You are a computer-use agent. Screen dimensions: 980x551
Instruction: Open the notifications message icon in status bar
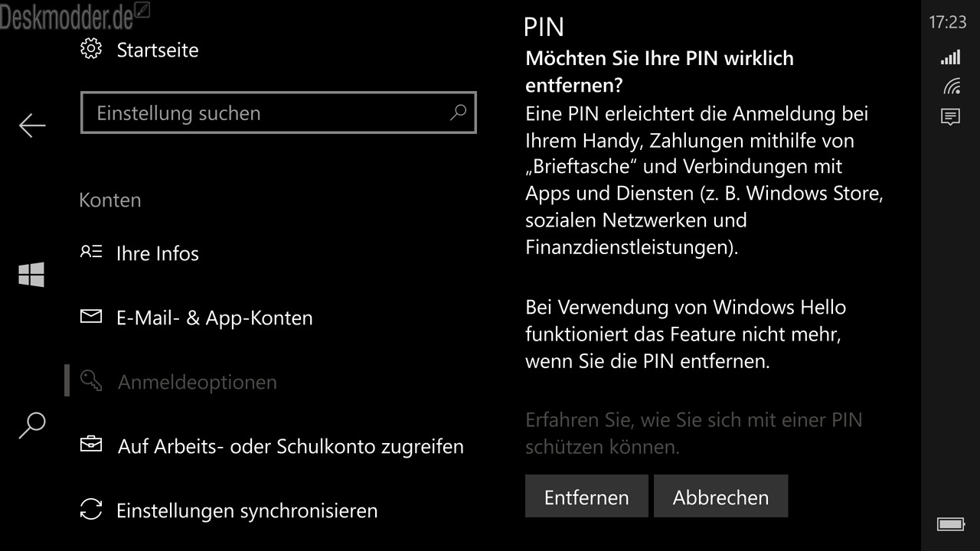pyautogui.click(x=950, y=117)
